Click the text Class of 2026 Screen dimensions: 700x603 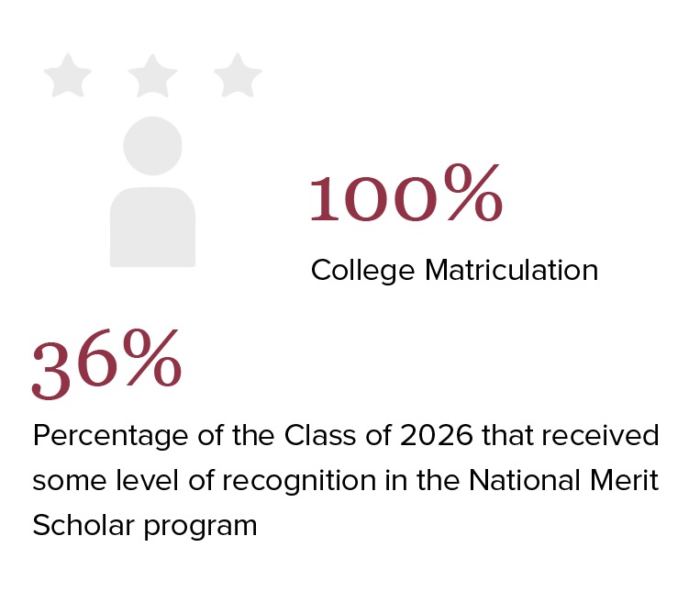click(x=378, y=435)
